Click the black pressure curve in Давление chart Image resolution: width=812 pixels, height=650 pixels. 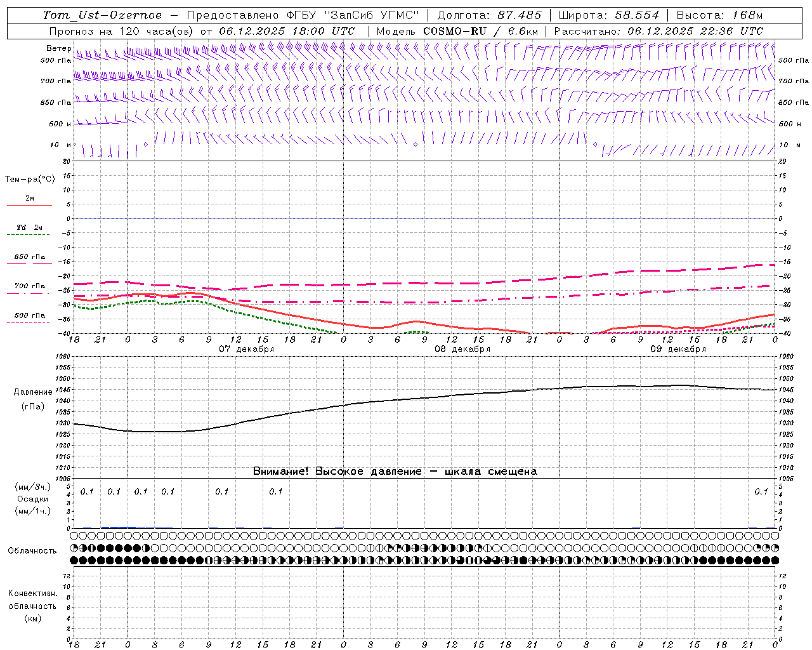click(425, 399)
